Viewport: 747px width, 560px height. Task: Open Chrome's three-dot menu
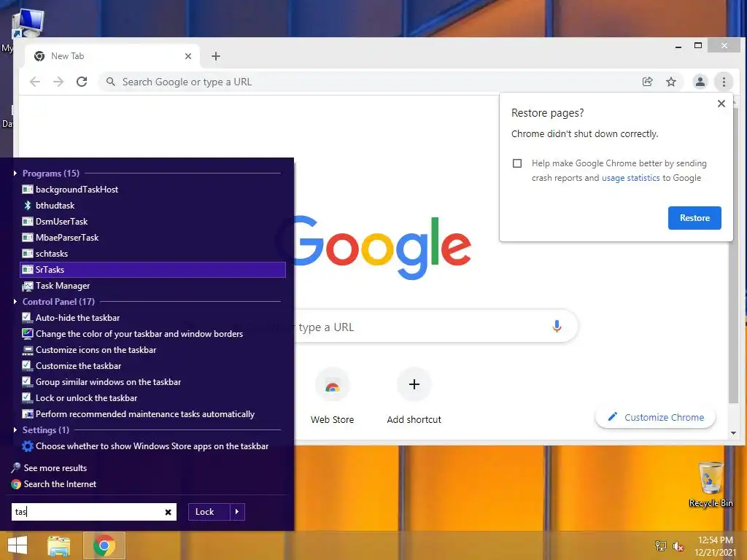click(x=724, y=82)
